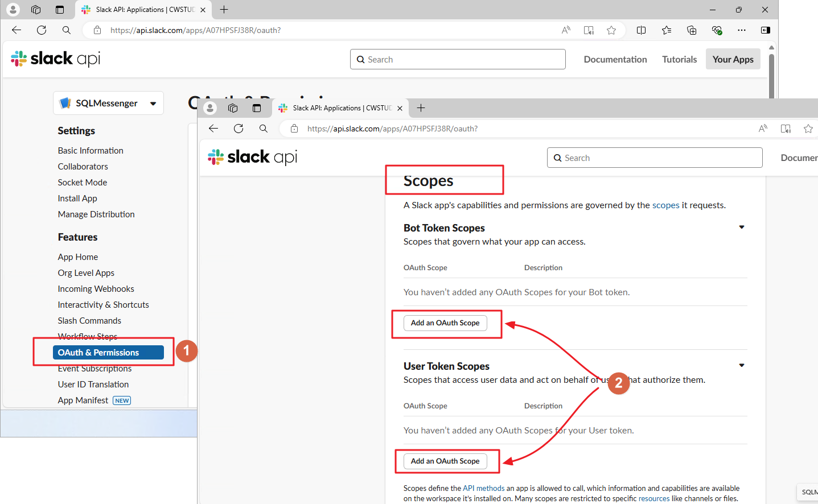Favorite this page star in front window

click(808, 129)
